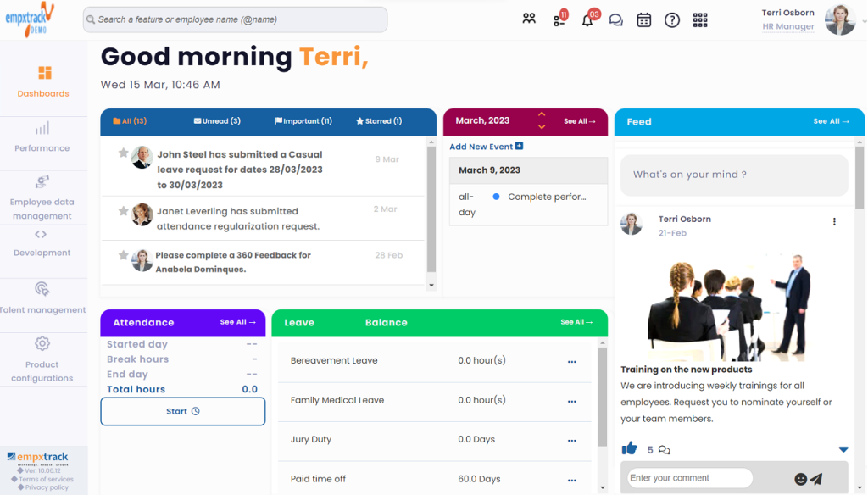This screenshot has height=495, width=868.
Task: Open the notifications bell icon
Action: coord(587,19)
